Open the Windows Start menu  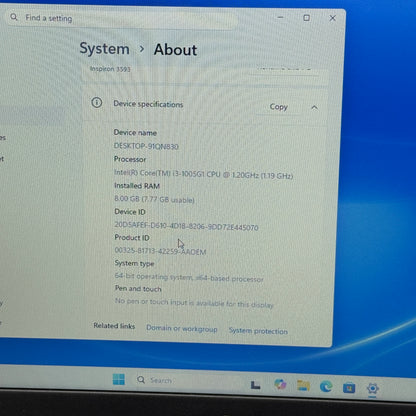[119, 379]
